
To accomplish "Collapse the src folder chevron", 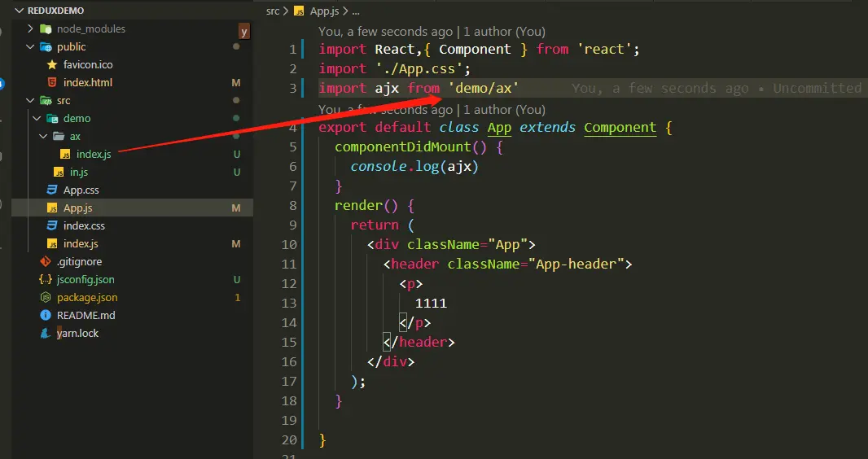I will pos(30,100).
